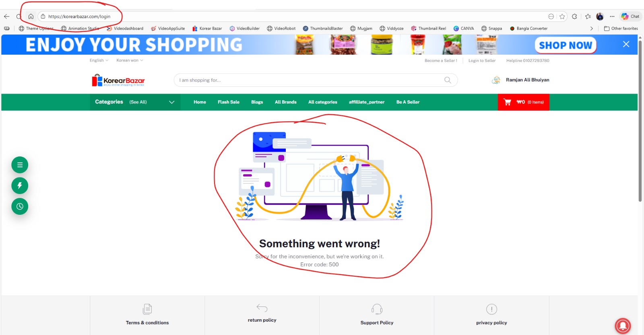Click the page vertical scrollbar
Screen dimensions: 644x335
click(640, 121)
